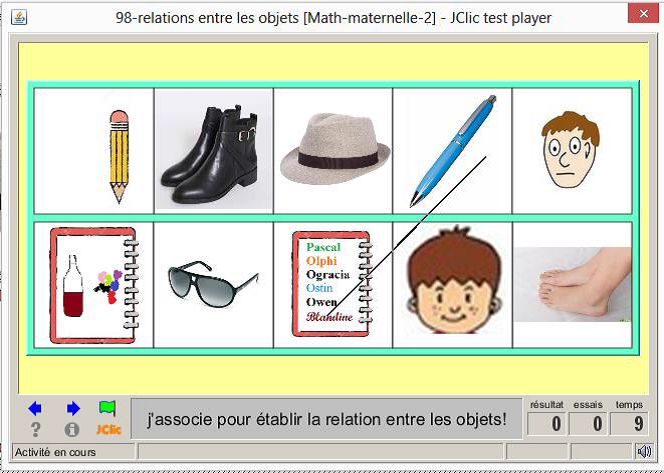
Task: Advance to next activity with right arrow
Action: (72, 408)
